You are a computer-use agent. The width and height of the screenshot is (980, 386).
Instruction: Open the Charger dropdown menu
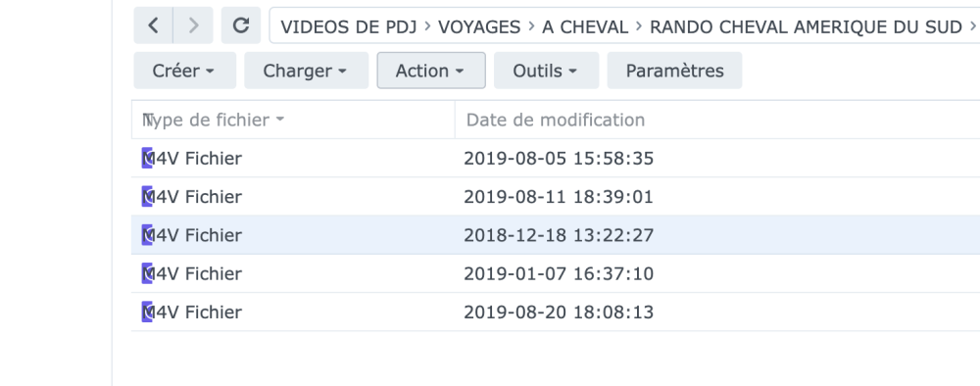(x=306, y=71)
